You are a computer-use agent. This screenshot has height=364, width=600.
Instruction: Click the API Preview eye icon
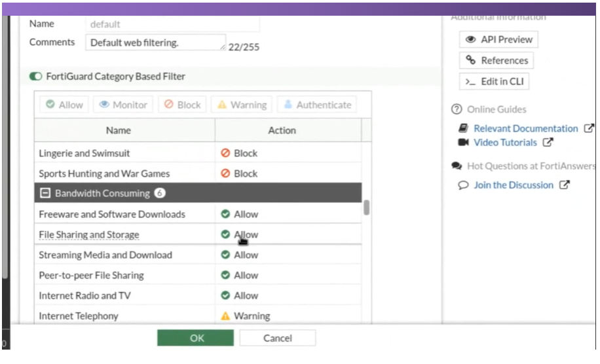tap(471, 39)
